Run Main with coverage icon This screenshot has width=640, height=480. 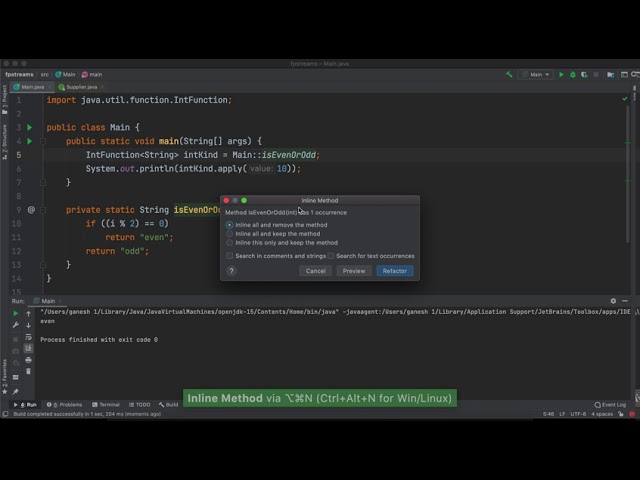(584, 74)
